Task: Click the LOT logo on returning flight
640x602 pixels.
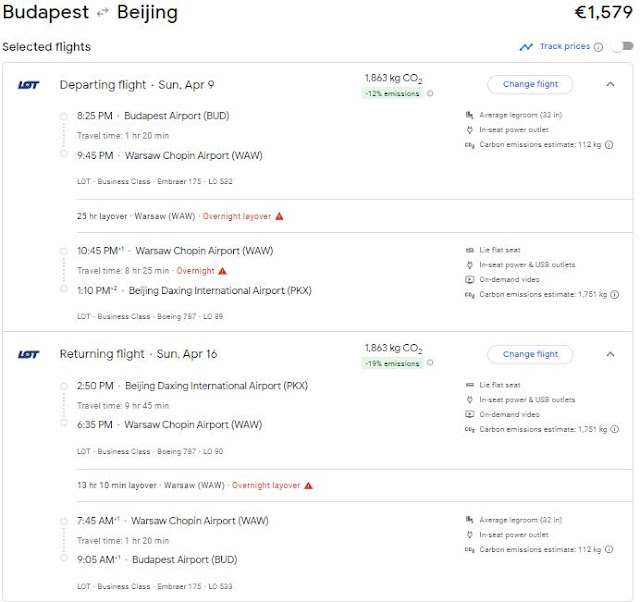Action: pos(29,354)
